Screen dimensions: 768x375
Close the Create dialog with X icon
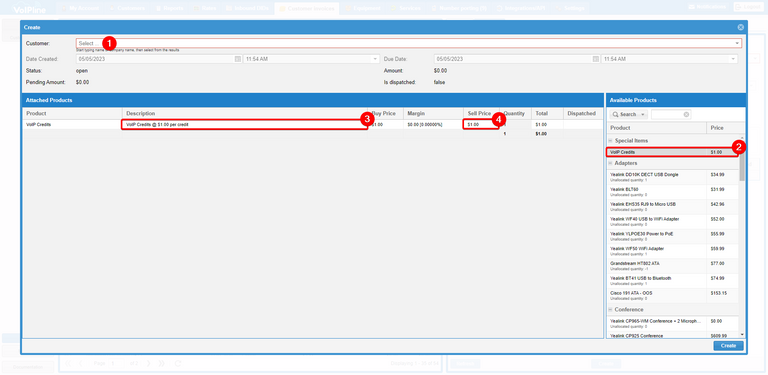(x=741, y=27)
